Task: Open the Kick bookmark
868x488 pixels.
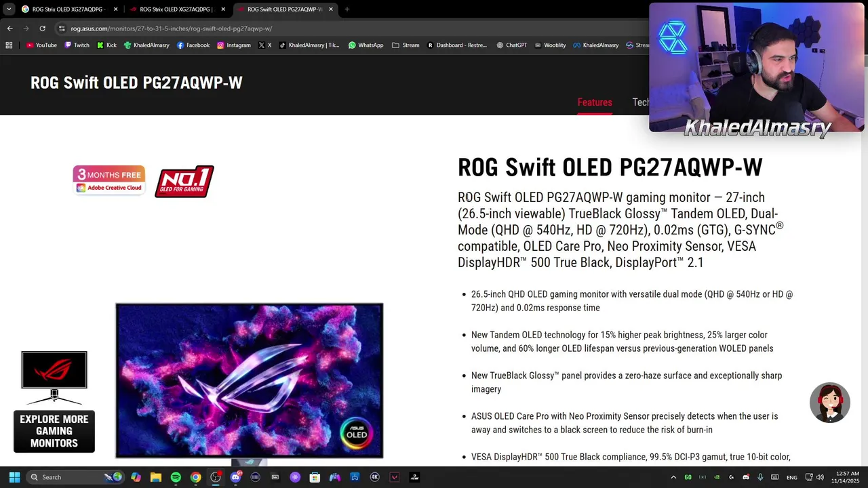Action: point(106,45)
